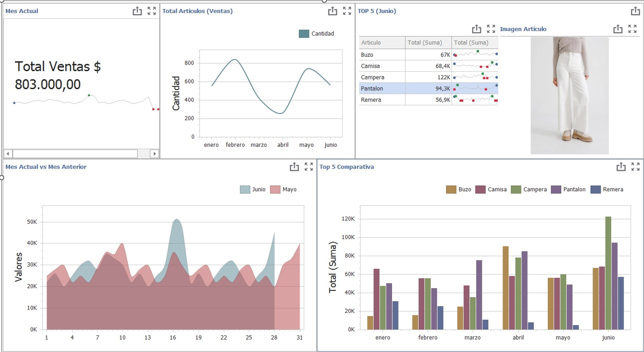Maximize the Total Artículos (Ventas) chart
The height and width of the screenshot is (352, 644).
tap(347, 11)
